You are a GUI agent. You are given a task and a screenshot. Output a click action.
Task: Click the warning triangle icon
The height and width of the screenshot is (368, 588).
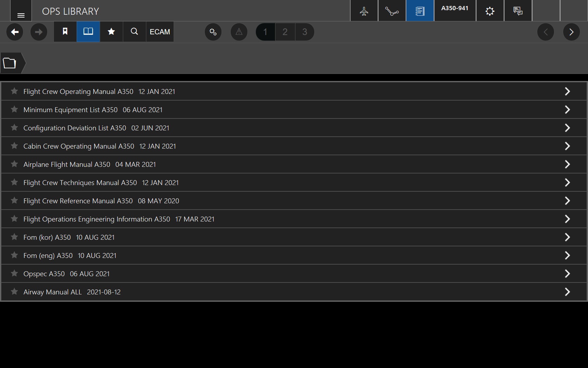(239, 32)
